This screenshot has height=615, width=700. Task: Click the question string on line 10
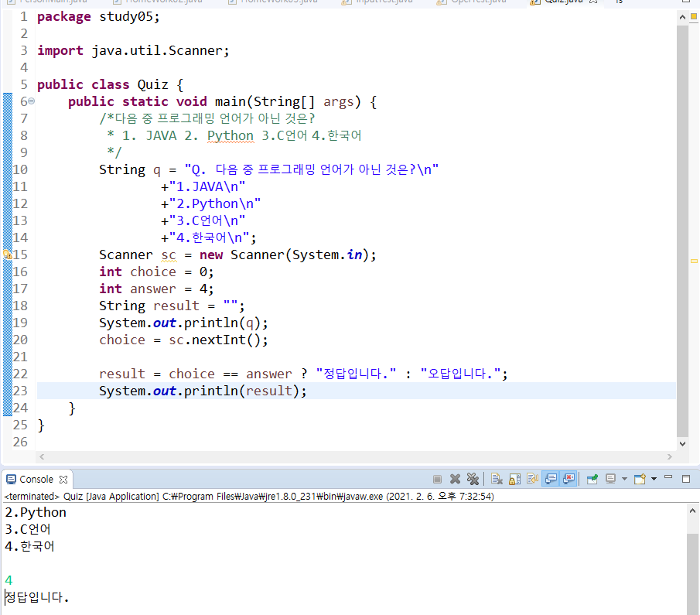point(312,169)
